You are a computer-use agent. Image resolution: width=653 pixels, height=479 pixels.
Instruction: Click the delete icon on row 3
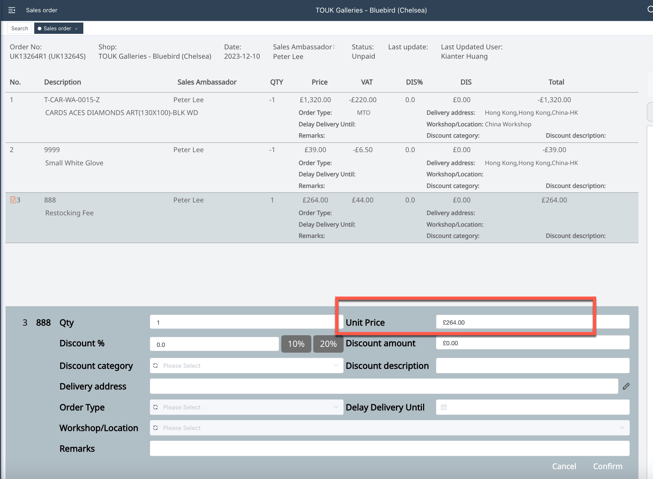(13, 200)
